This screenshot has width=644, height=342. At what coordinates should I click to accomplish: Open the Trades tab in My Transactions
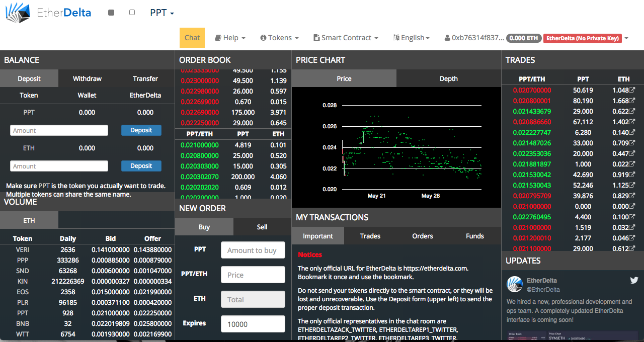(x=370, y=236)
